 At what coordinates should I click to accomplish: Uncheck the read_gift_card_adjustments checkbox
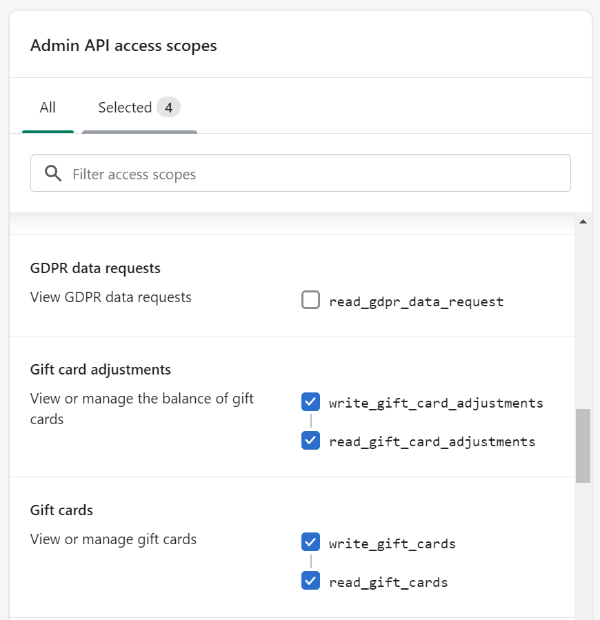(x=310, y=440)
